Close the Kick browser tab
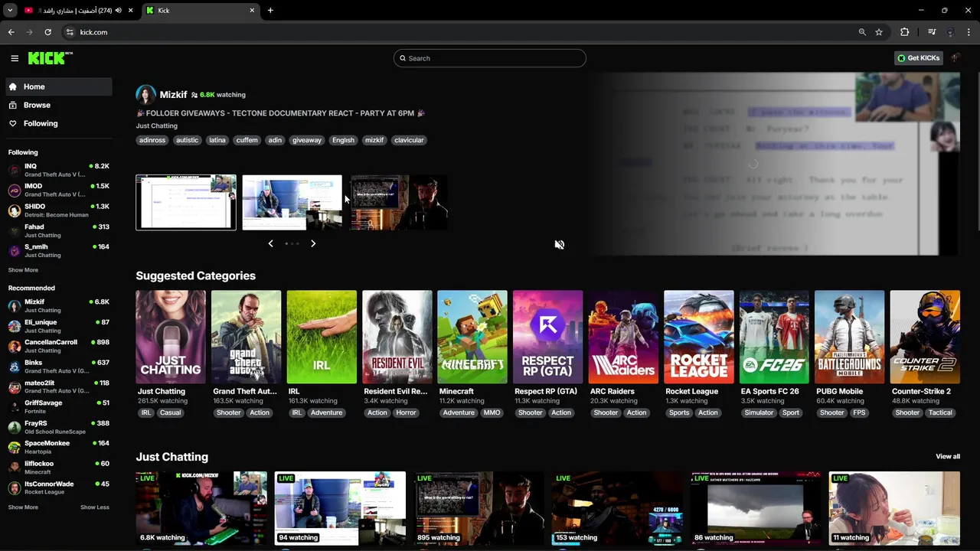The width and height of the screenshot is (980, 551). tap(252, 10)
